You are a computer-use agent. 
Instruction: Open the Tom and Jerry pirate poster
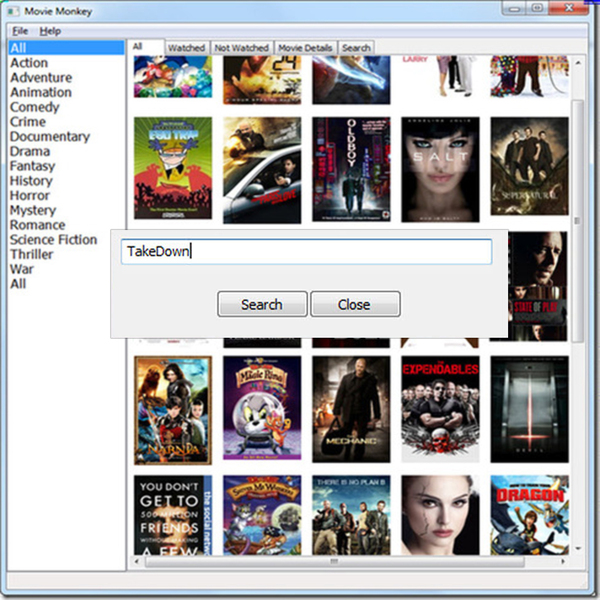[262, 515]
